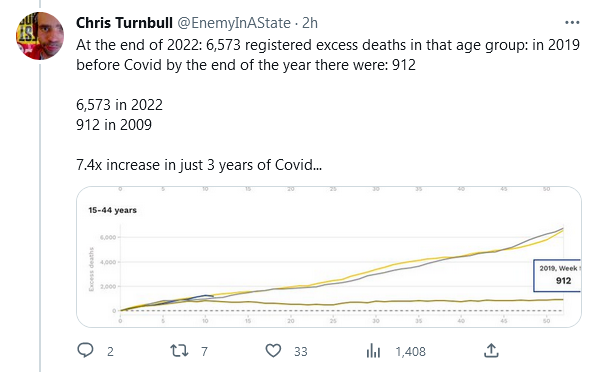Click the Excess deaths axis label

91,269
